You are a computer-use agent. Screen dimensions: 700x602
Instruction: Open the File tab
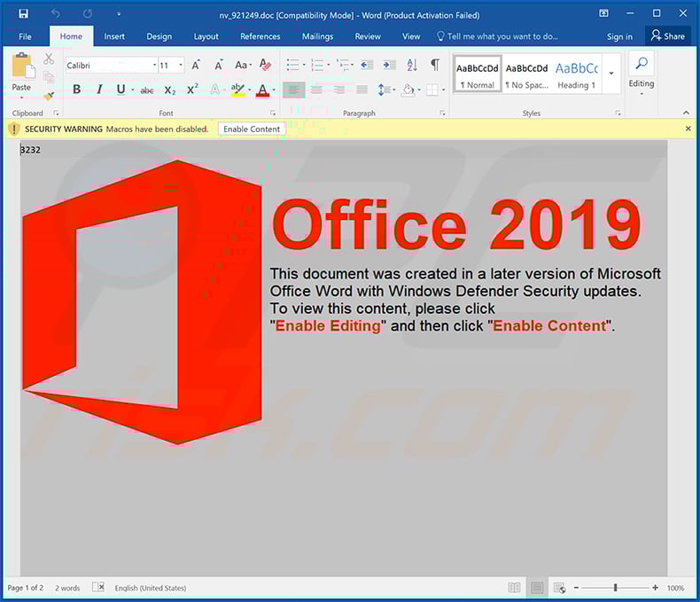[x=25, y=36]
